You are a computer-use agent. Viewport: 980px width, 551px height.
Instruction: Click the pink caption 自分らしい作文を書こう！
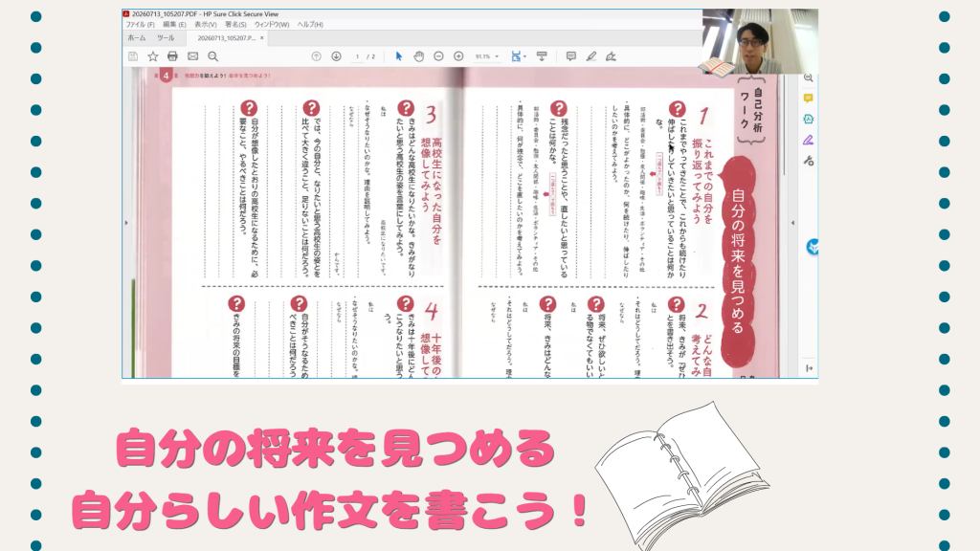pos(330,511)
